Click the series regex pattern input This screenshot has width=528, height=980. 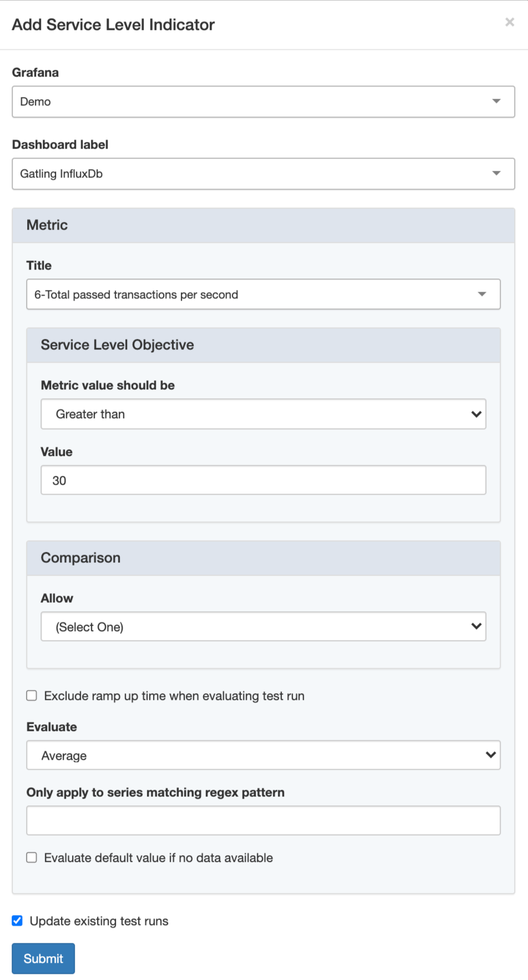263,820
